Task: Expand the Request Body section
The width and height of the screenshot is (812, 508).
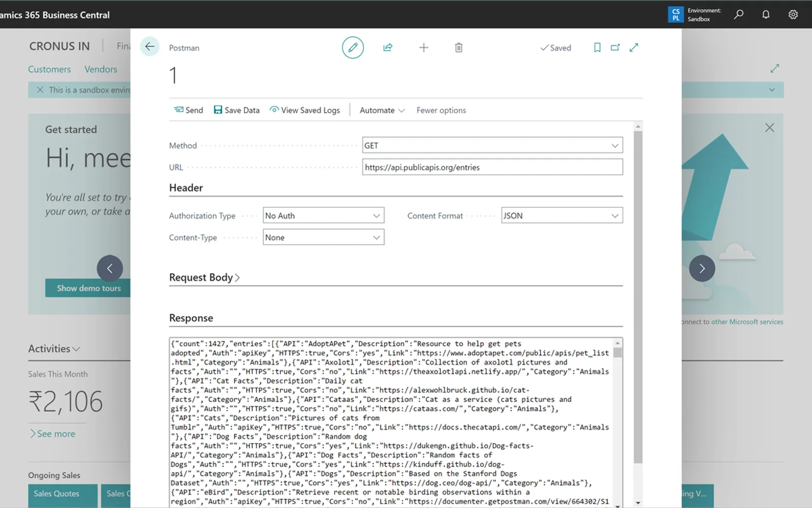Action: (x=205, y=277)
